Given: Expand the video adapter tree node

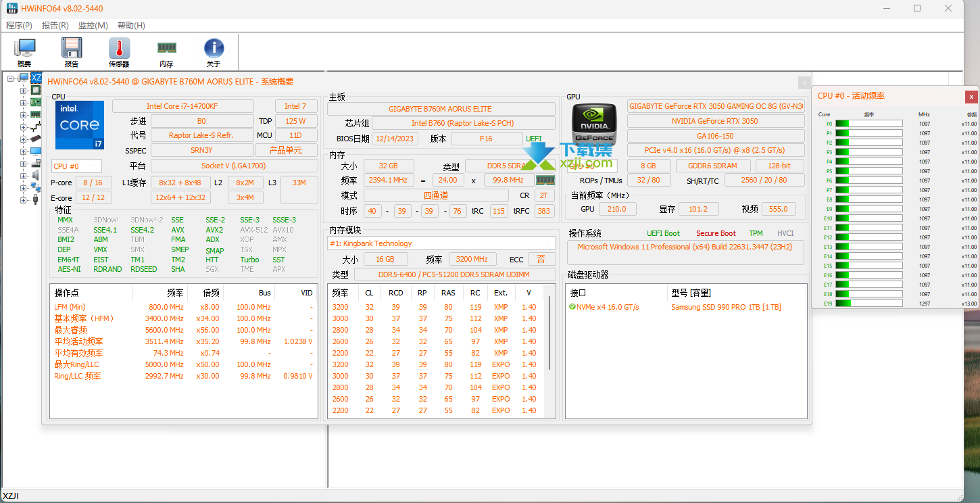Looking at the screenshot, I should coord(23,139).
